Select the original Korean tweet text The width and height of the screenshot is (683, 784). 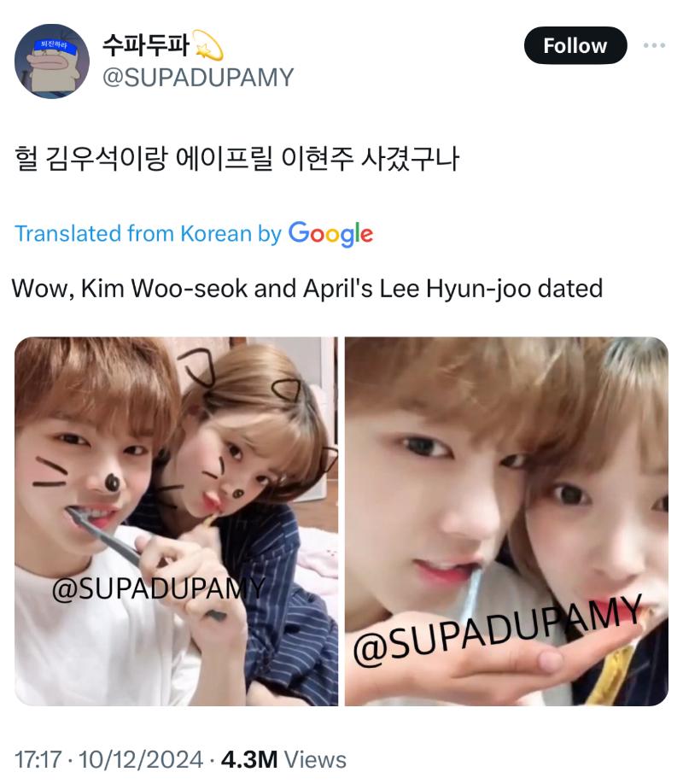pos(236,159)
